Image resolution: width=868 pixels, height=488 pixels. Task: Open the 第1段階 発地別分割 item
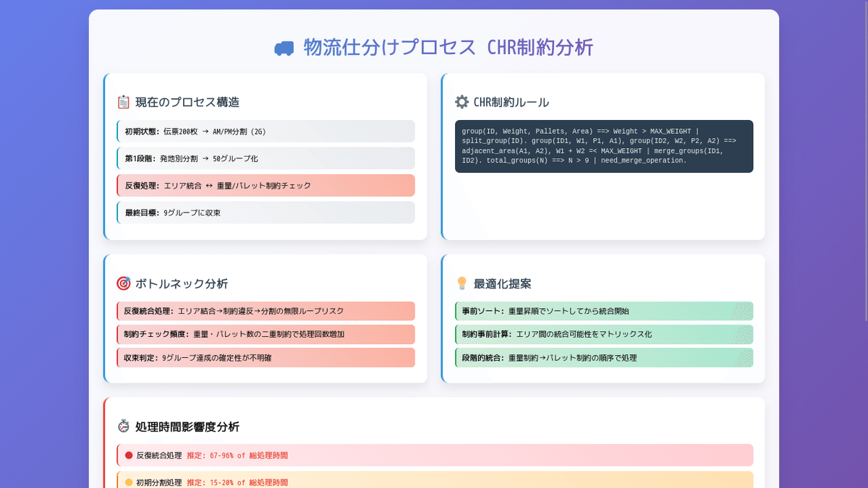point(265,158)
